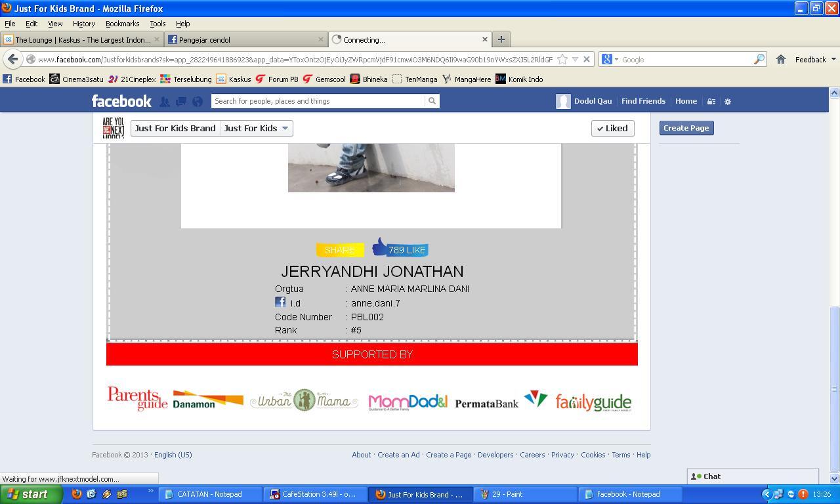Click the 789 LIKE thumbs-up button
840x504 pixels.
pos(400,249)
